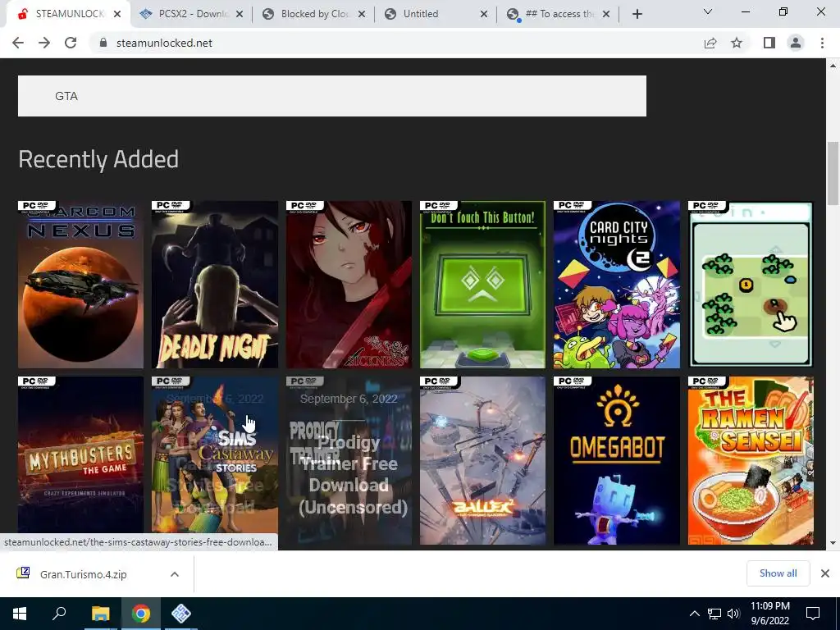Open downloaded Gran.Turismo.4.zip file
Screen dimensions: 840x630
[84, 574]
